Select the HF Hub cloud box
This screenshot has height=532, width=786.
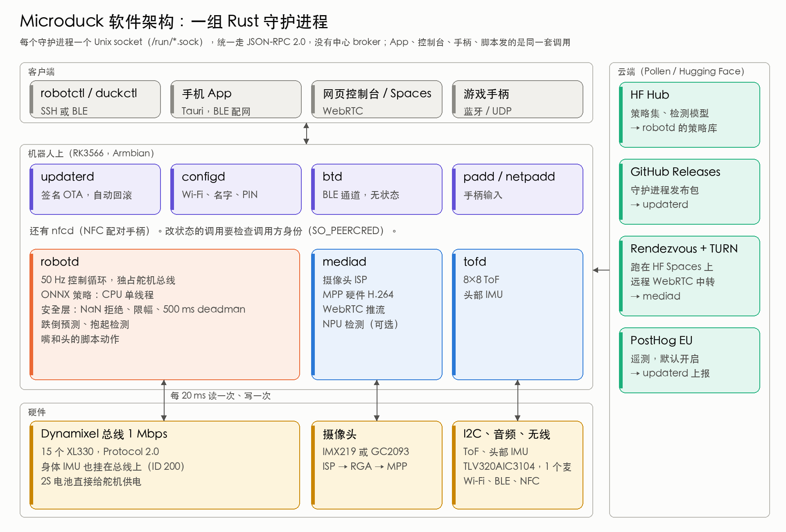(x=689, y=115)
